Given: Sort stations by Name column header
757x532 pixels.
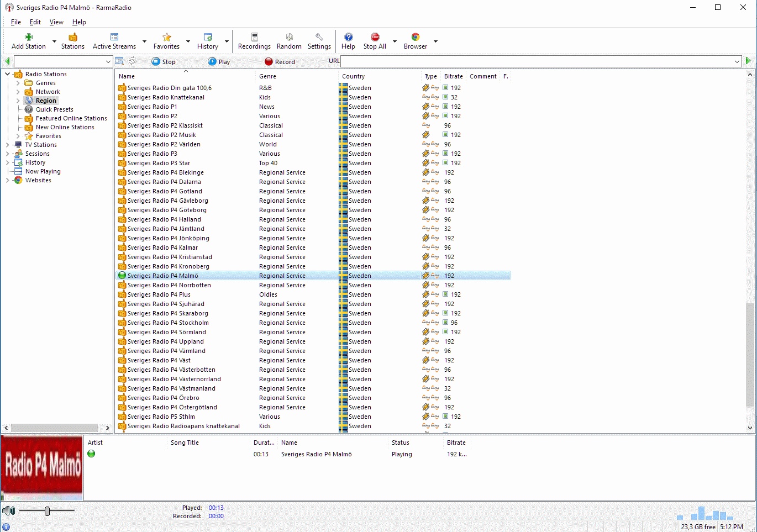Looking at the screenshot, I should [186, 76].
